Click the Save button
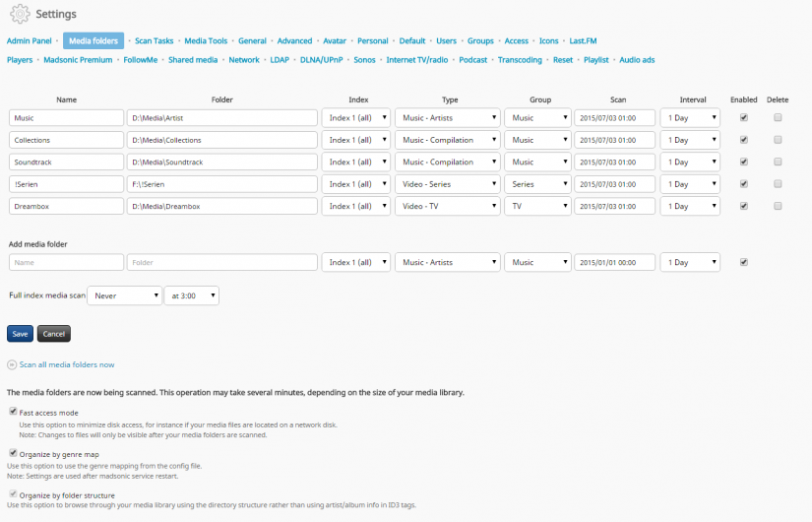812x522 pixels. [x=20, y=334]
